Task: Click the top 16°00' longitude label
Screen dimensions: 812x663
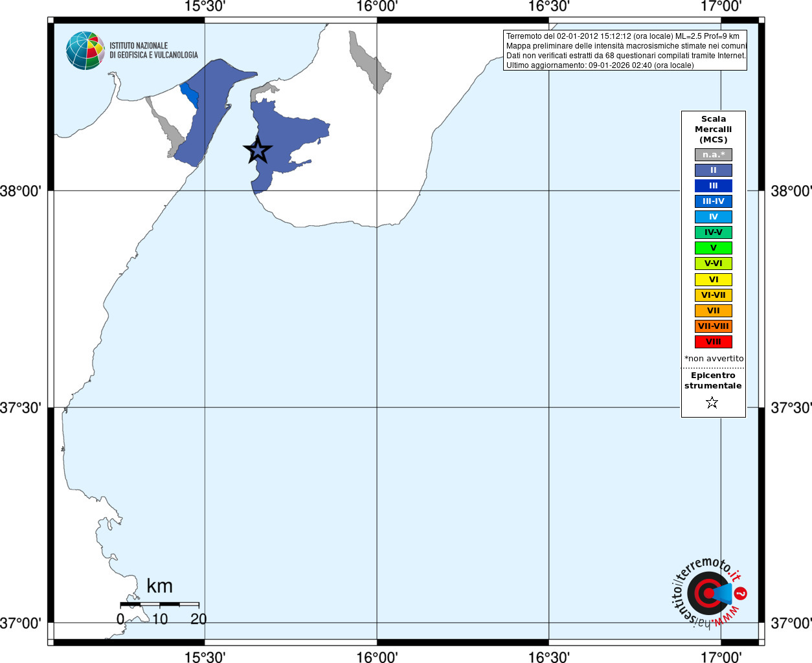Action: click(377, 6)
